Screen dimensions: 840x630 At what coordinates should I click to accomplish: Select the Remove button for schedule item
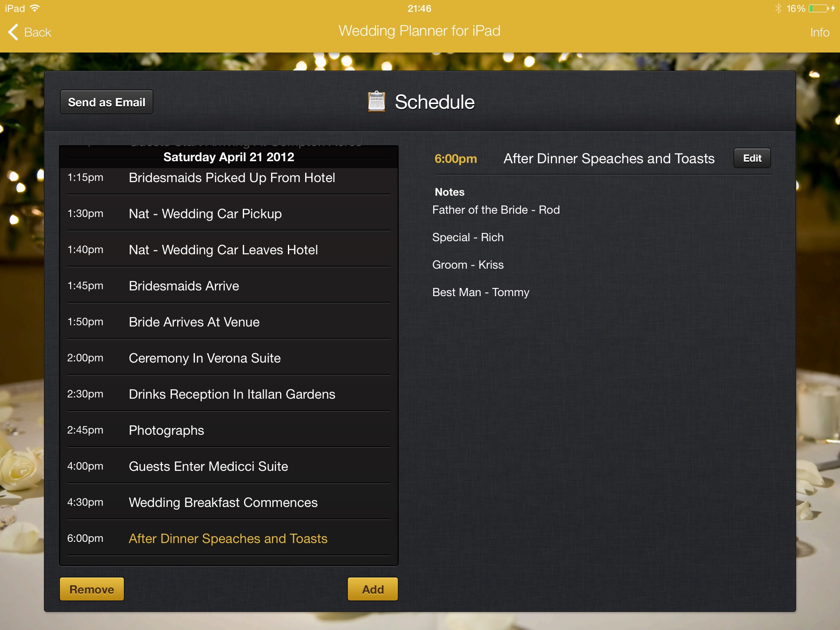(x=92, y=589)
